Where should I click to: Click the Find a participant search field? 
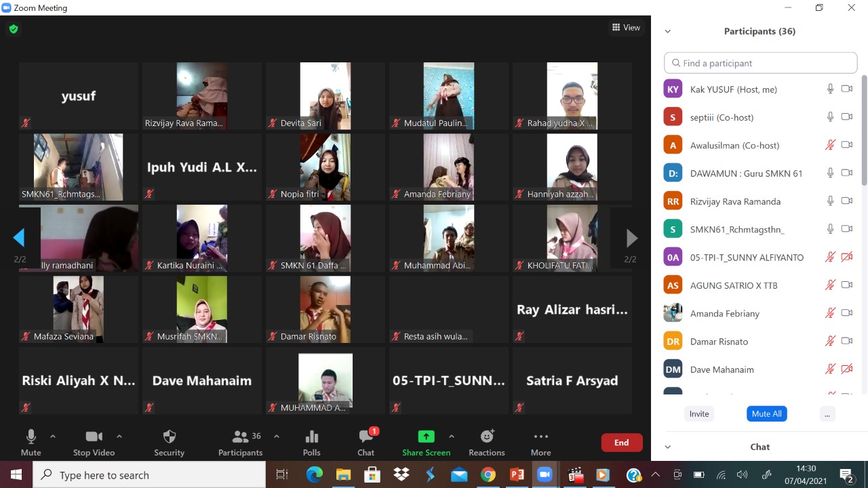point(761,63)
